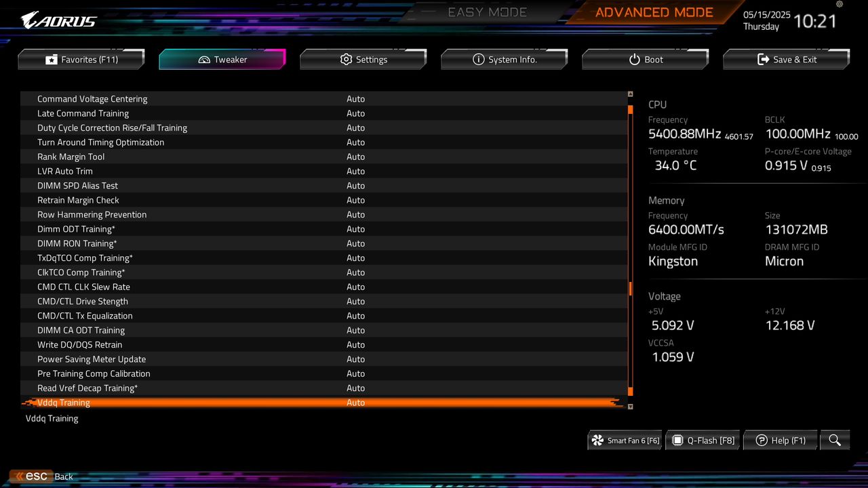
Task: Click Module MFG ID Kingston
Action: click(x=673, y=262)
